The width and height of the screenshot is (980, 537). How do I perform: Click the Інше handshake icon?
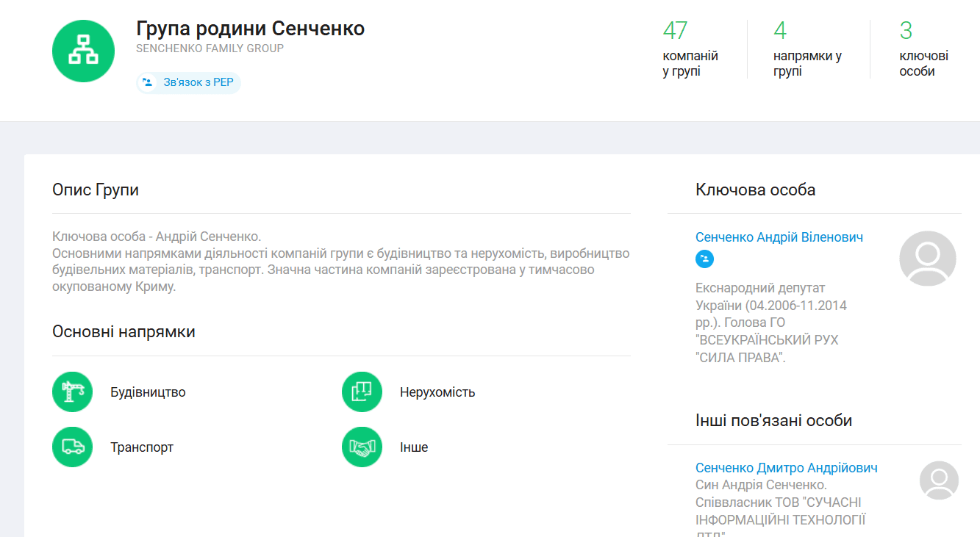362,447
